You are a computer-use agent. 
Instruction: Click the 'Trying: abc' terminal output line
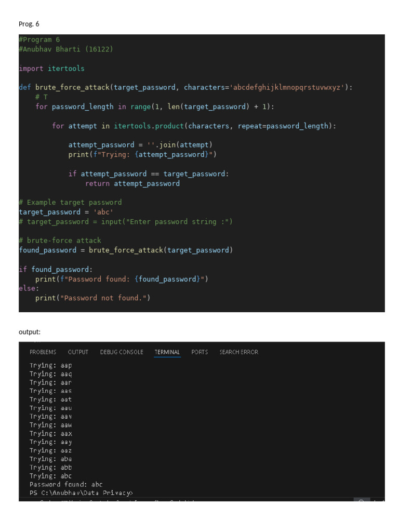pyautogui.click(x=50, y=476)
